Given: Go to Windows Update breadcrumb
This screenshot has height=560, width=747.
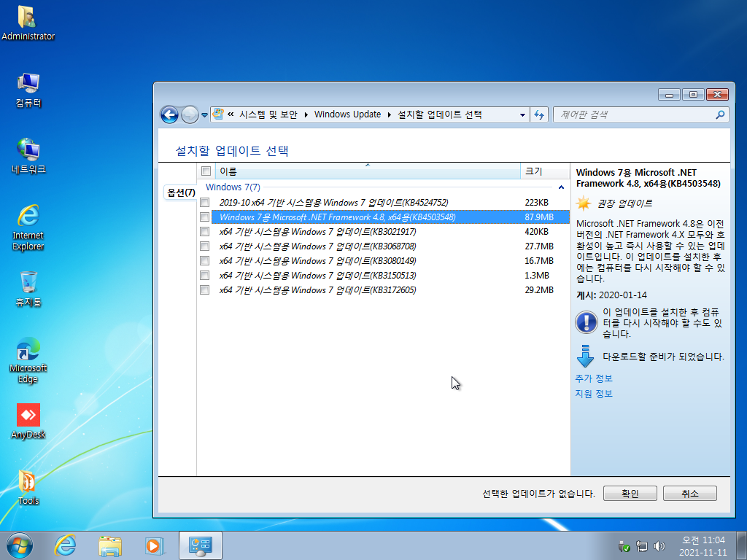Looking at the screenshot, I should click(347, 114).
